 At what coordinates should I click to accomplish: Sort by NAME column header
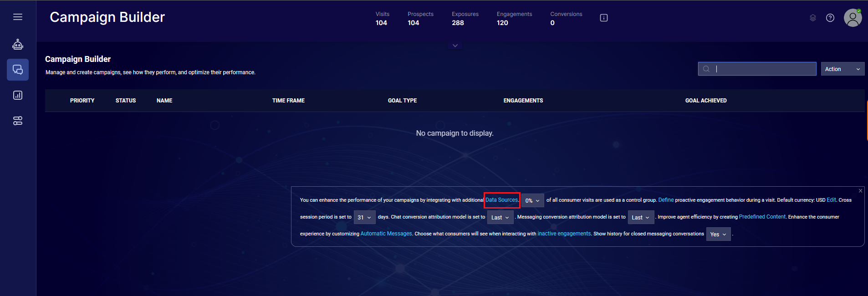(164, 101)
